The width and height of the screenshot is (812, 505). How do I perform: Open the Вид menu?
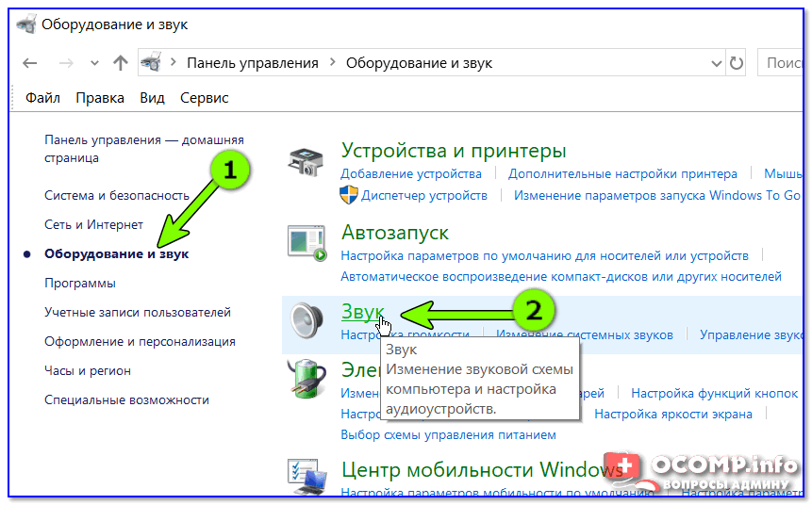(x=152, y=98)
